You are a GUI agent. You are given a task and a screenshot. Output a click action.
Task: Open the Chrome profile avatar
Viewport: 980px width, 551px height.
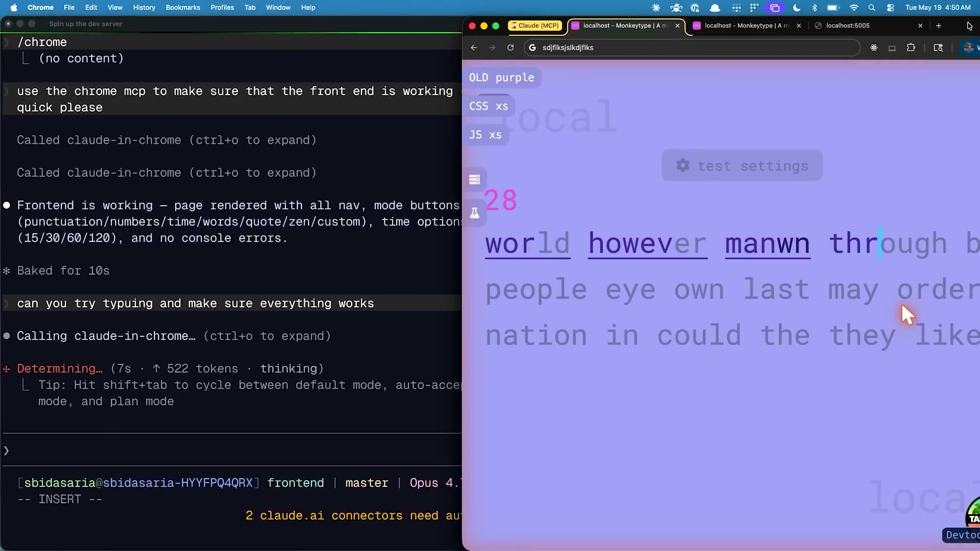968,47
